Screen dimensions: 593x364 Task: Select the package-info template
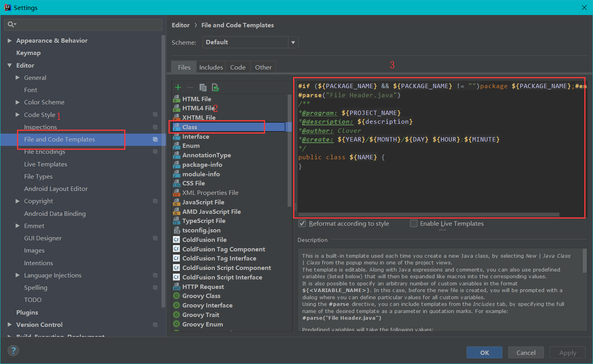pos(202,165)
